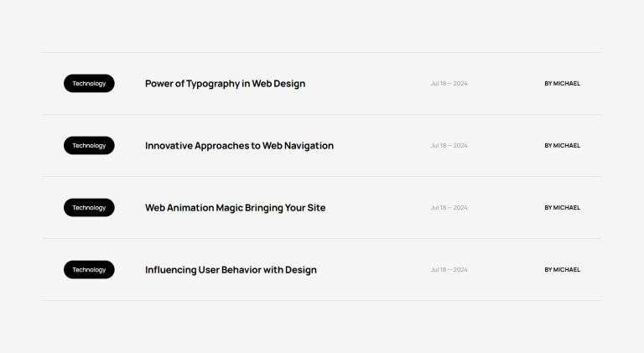View author Michael on the Influencing User Behavior row
The height and width of the screenshot is (353, 644).
pos(562,270)
